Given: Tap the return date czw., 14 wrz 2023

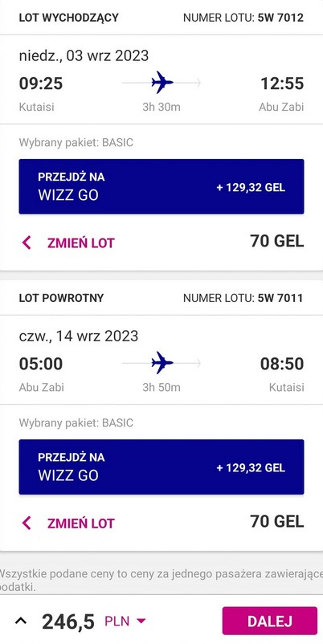Looking at the screenshot, I should [79, 336].
